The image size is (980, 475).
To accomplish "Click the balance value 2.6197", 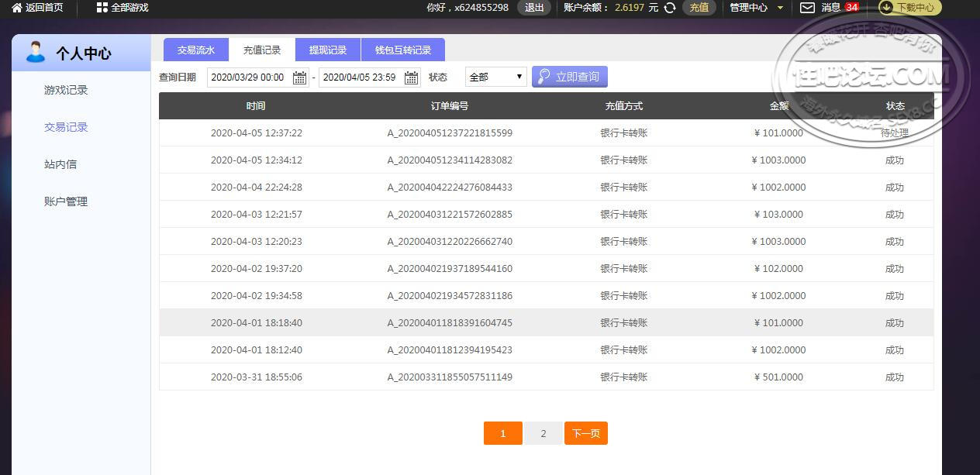I will click(629, 8).
